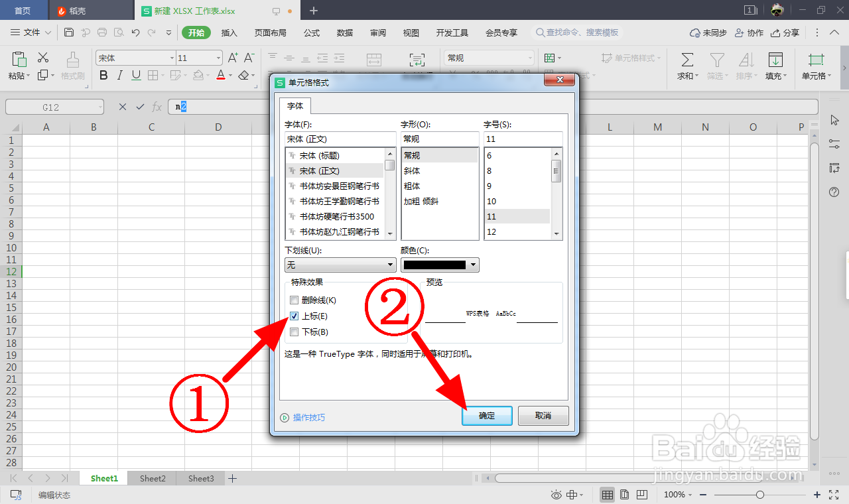Switch to Sheet2
The image size is (849, 504).
pos(152,477)
